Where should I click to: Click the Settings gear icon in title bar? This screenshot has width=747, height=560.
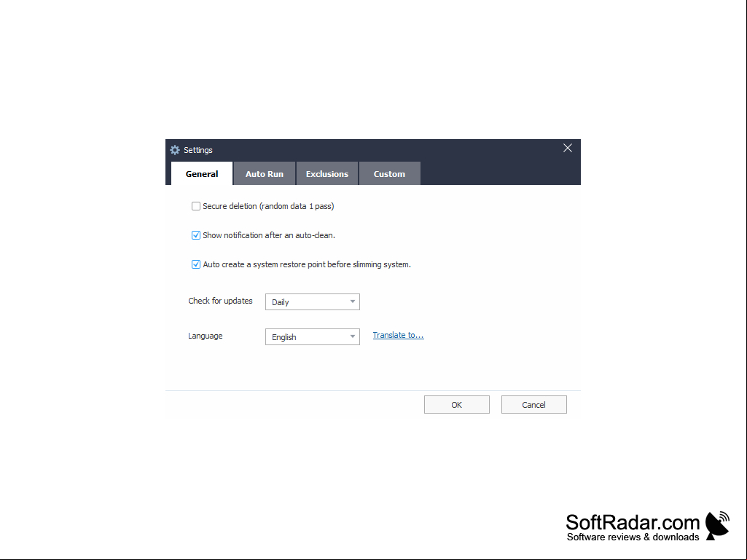(x=175, y=150)
